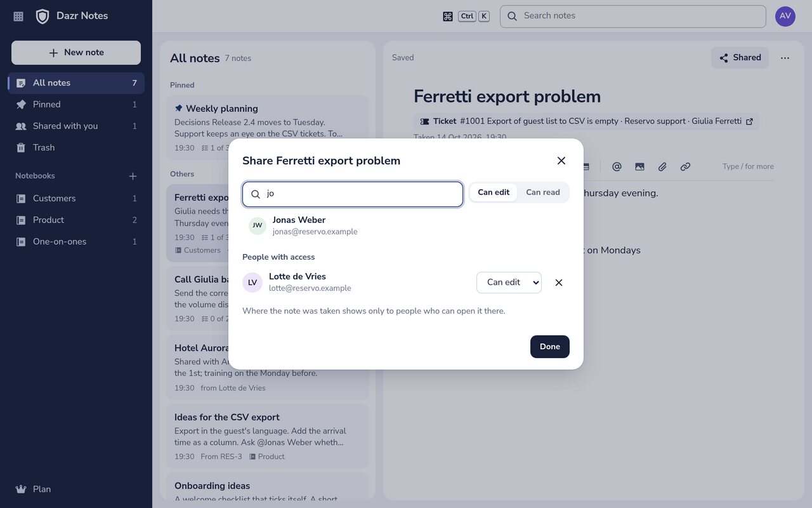The image size is (812, 508).
Task: Open the Weekly planning note
Action: 268,127
